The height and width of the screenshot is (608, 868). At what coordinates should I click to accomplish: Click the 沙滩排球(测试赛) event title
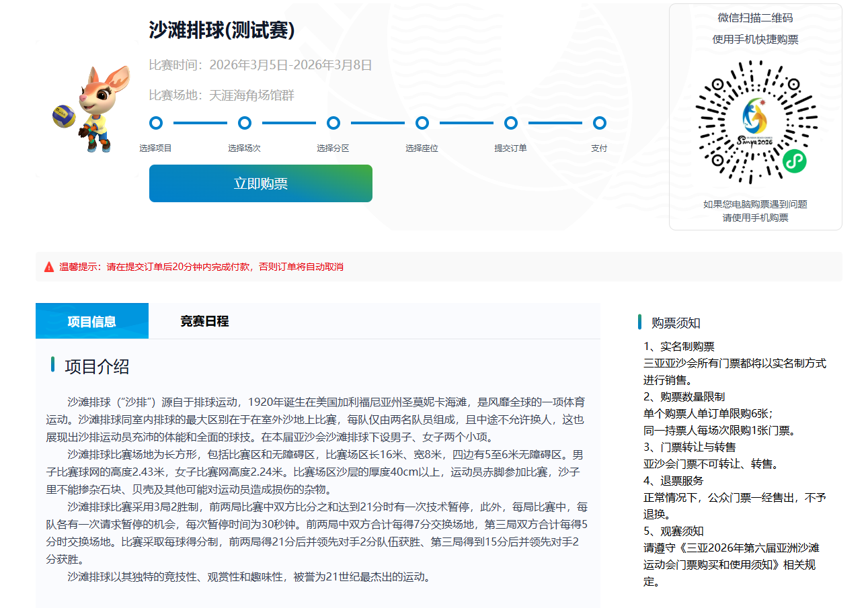pos(222,30)
